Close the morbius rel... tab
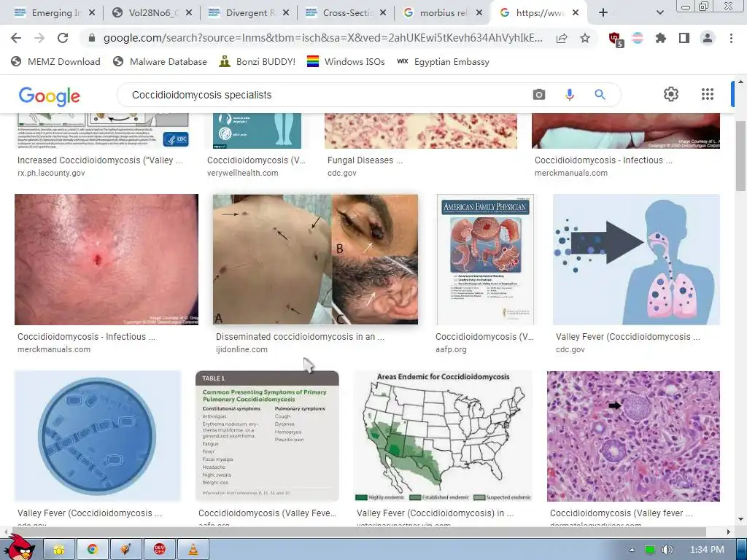 (x=480, y=13)
